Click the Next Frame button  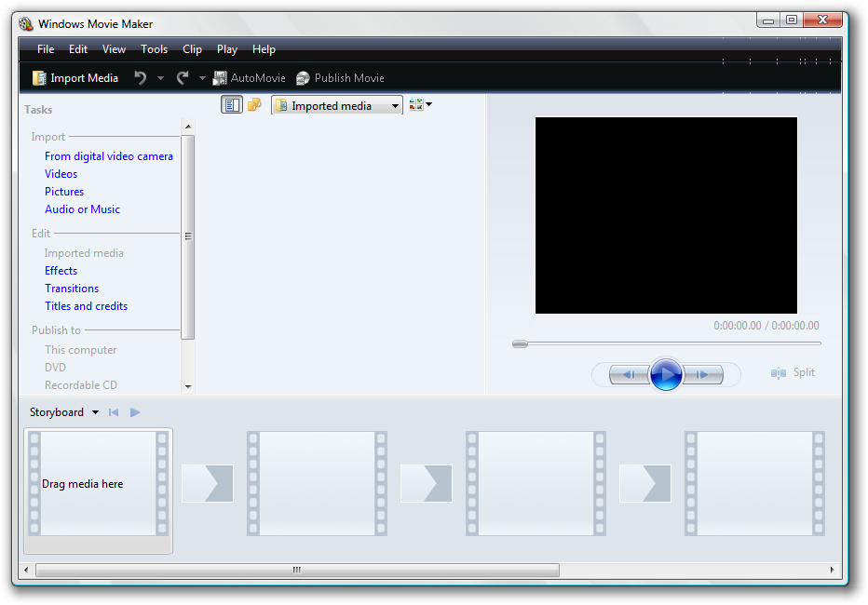coord(703,374)
